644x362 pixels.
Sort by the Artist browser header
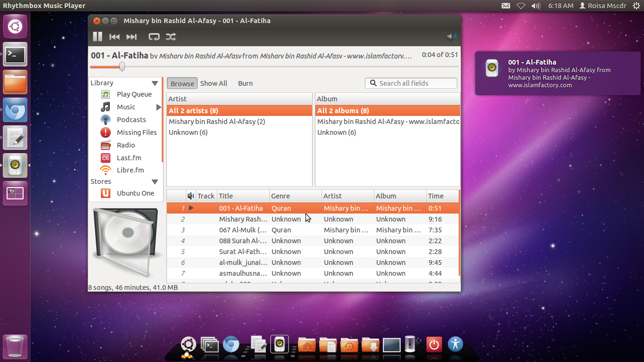pos(239,99)
